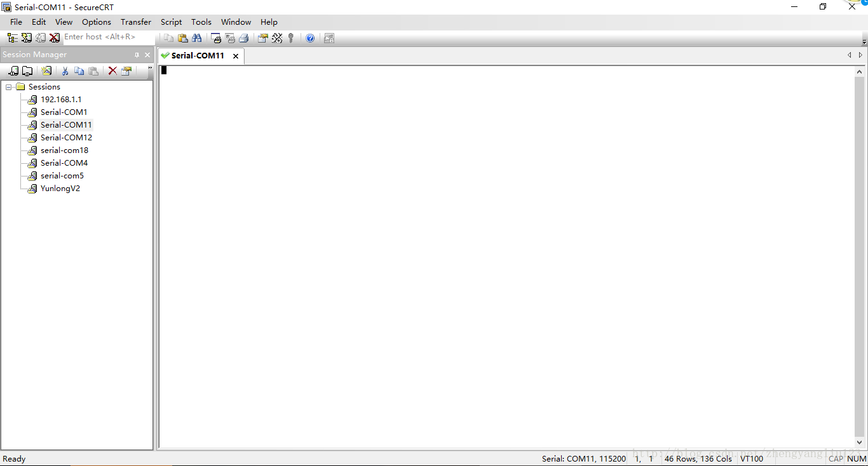Click the second Session Manager toolbar icon
The width and height of the screenshot is (868, 466).
click(27, 71)
